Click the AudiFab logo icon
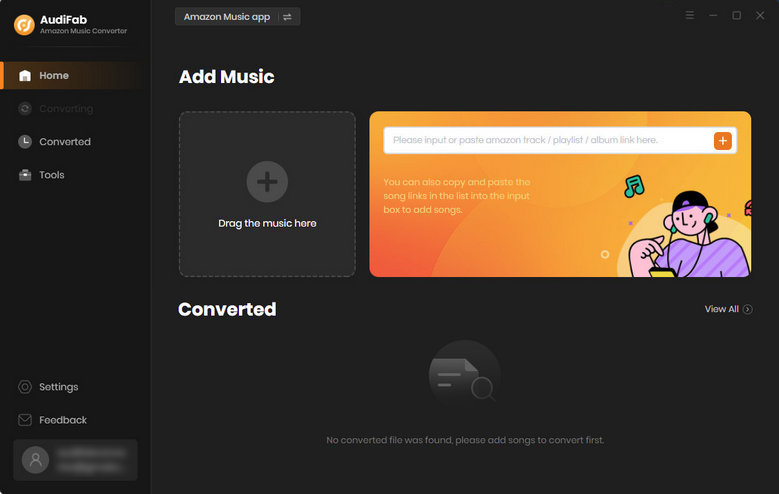Screen dimensions: 779x494 (24, 24)
